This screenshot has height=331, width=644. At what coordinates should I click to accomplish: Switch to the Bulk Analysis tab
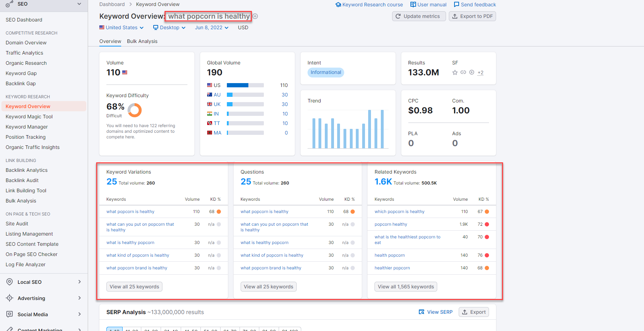coord(142,41)
